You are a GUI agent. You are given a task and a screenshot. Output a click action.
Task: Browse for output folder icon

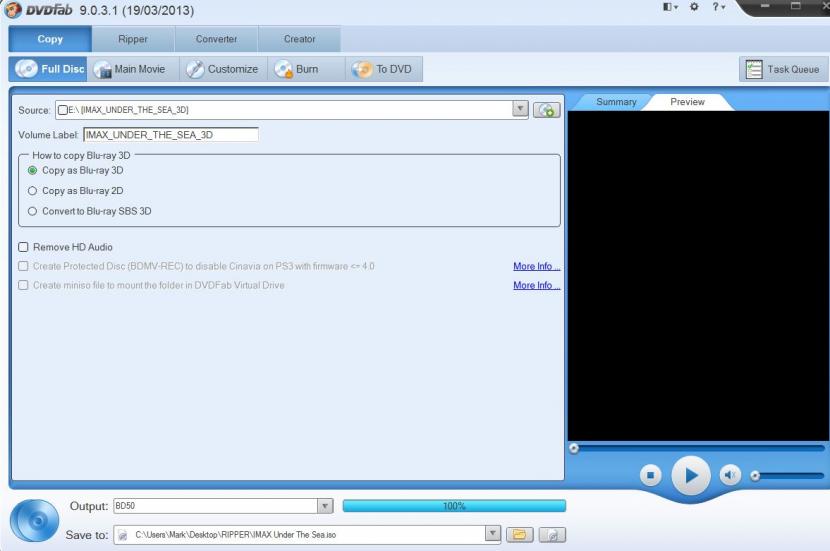[x=520, y=535]
